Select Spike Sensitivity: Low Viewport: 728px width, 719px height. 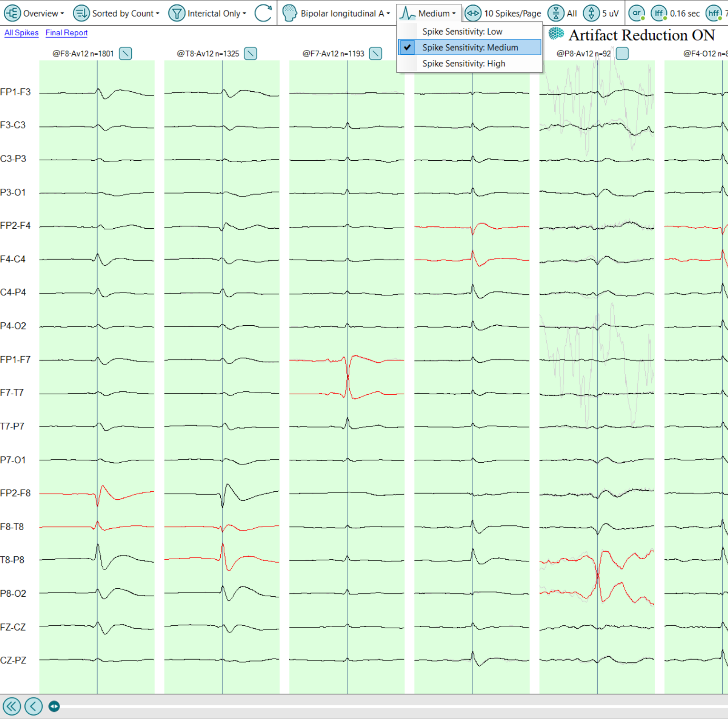[470, 31]
